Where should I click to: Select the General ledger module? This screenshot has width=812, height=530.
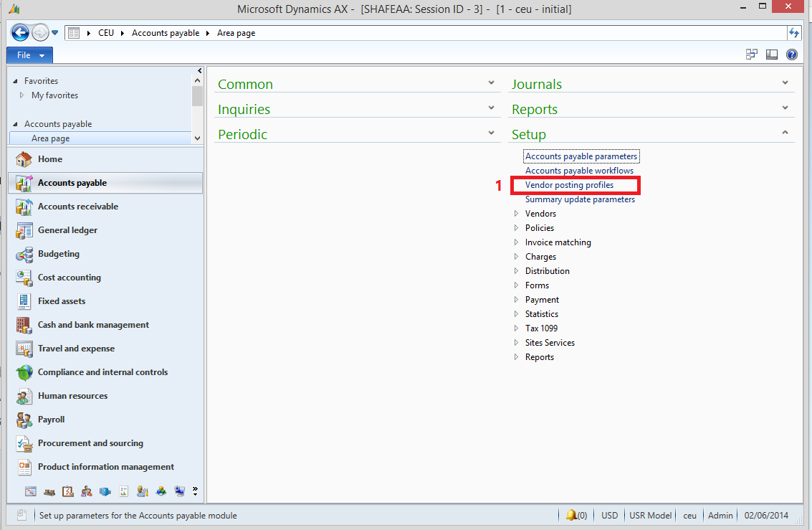[x=68, y=229]
